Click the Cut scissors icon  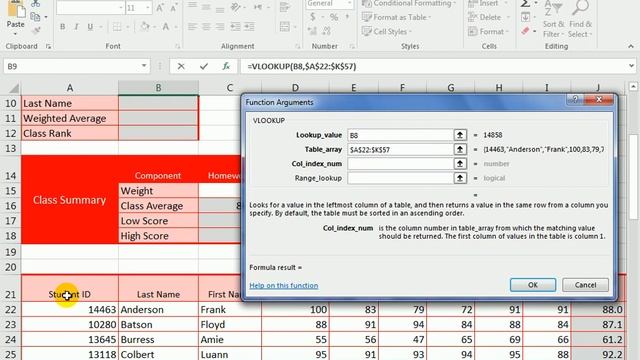coord(36,4)
